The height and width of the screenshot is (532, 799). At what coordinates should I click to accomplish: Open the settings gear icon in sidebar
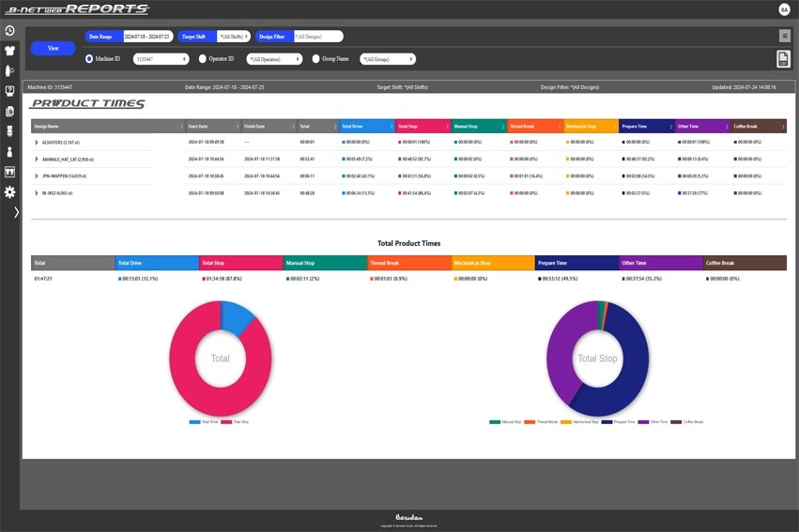(x=9, y=192)
